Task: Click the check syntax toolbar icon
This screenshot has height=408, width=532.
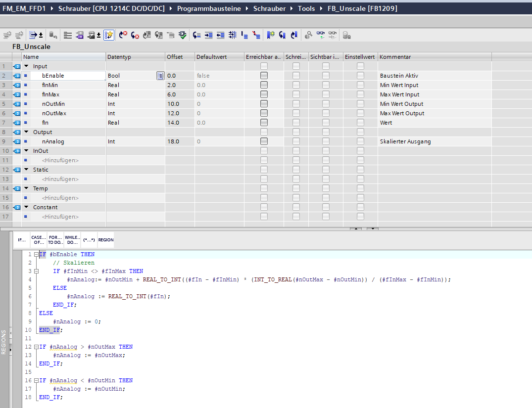Action: pyautogui.click(x=183, y=35)
